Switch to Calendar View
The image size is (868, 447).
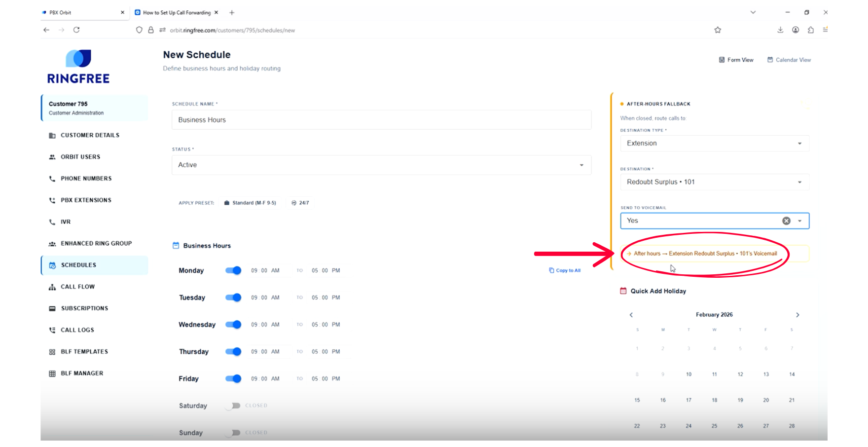[x=789, y=60]
